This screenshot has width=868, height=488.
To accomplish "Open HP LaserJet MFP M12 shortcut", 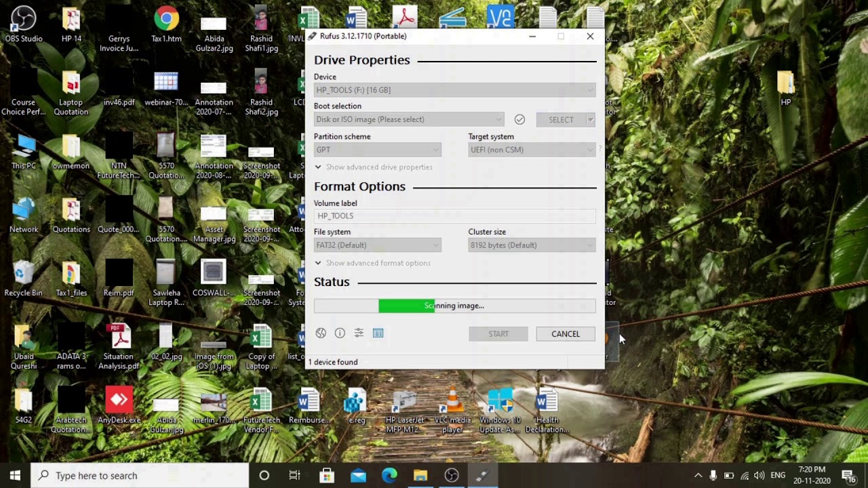I will (x=405, y=411).
